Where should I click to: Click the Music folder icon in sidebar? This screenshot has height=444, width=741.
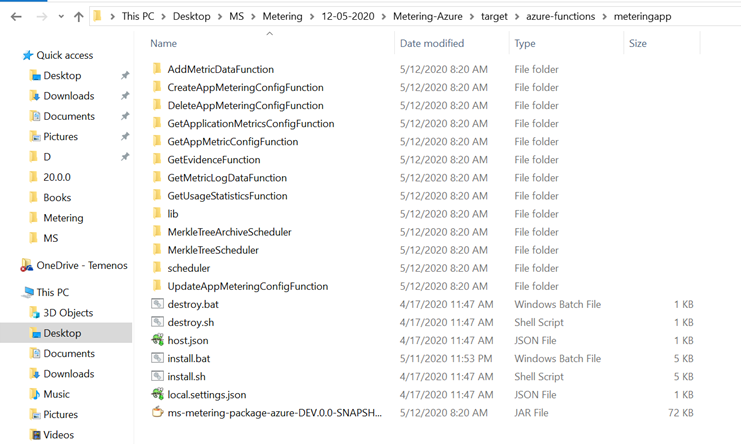click(35, 394)
